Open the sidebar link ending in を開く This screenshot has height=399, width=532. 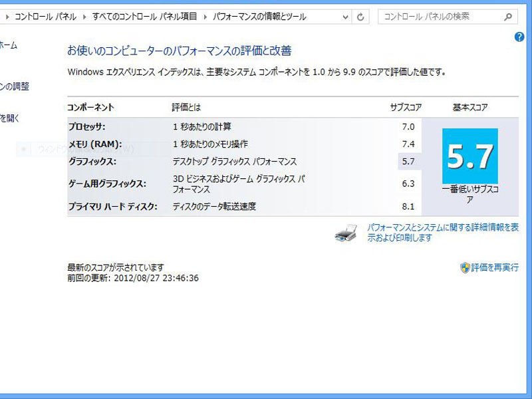point(9,118)
